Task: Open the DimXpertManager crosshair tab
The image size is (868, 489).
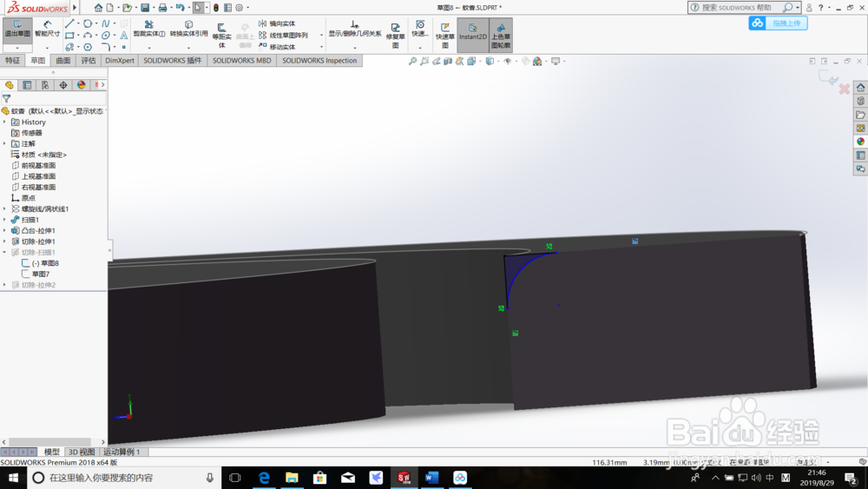Action: coord(63,85)
